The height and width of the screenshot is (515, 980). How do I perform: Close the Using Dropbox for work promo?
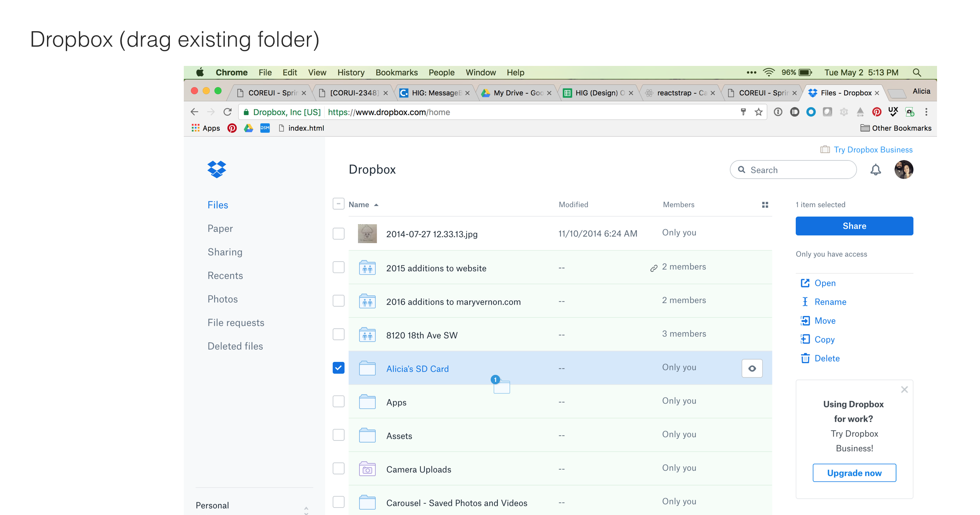click(x=904, y=389)
